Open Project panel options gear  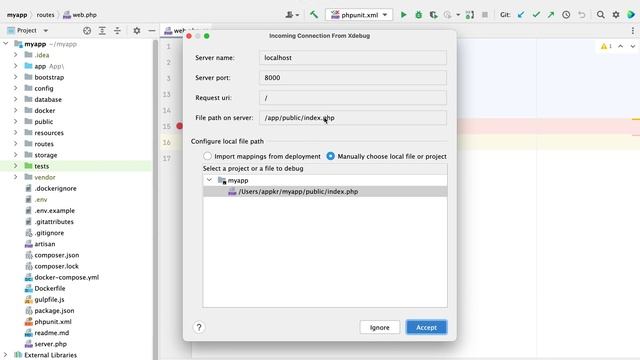[137, 31]
